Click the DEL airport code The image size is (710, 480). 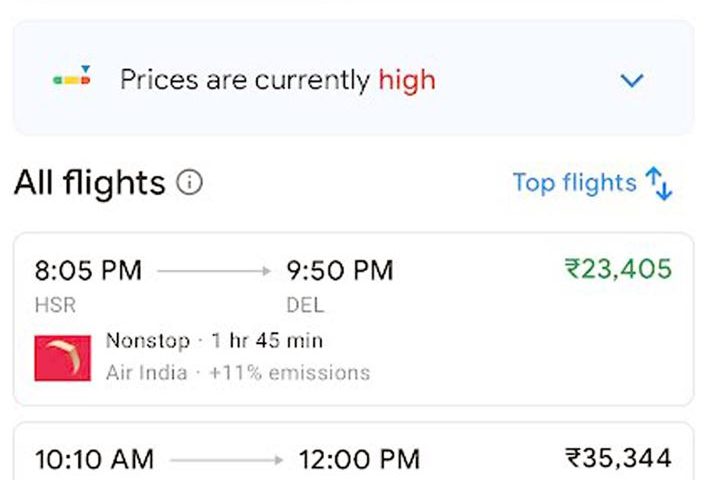tap(305, 305)
